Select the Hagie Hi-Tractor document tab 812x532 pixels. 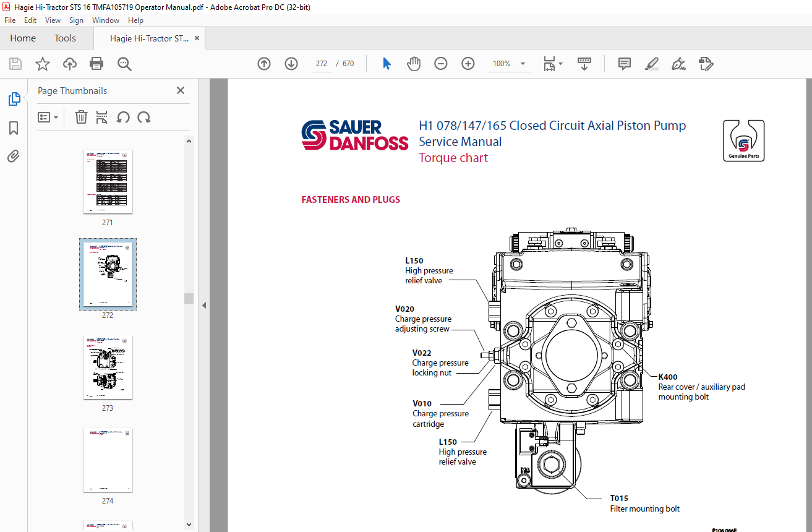(149, 38)
